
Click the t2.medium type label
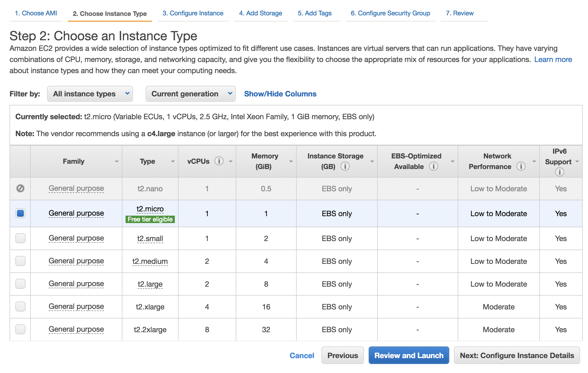[150, 261]
